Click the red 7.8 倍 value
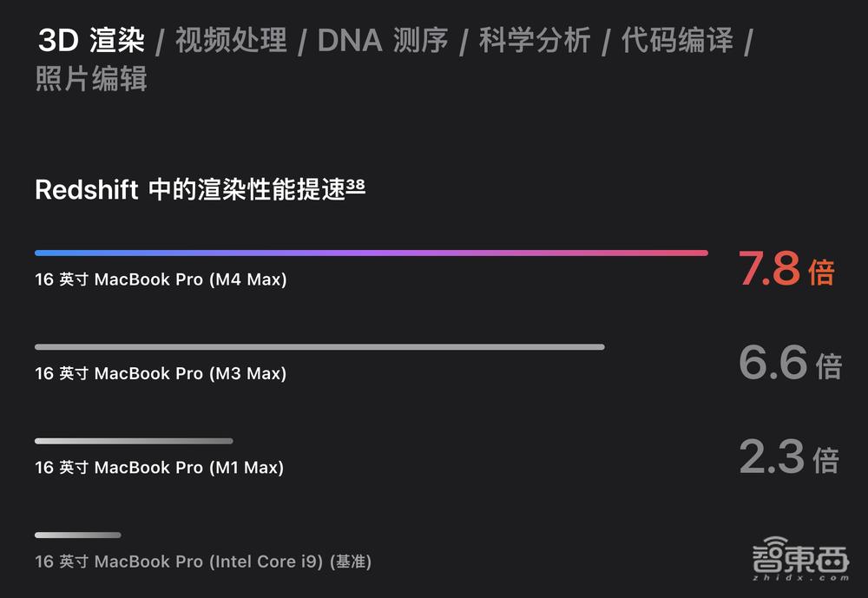 click(x=786, y=270)
